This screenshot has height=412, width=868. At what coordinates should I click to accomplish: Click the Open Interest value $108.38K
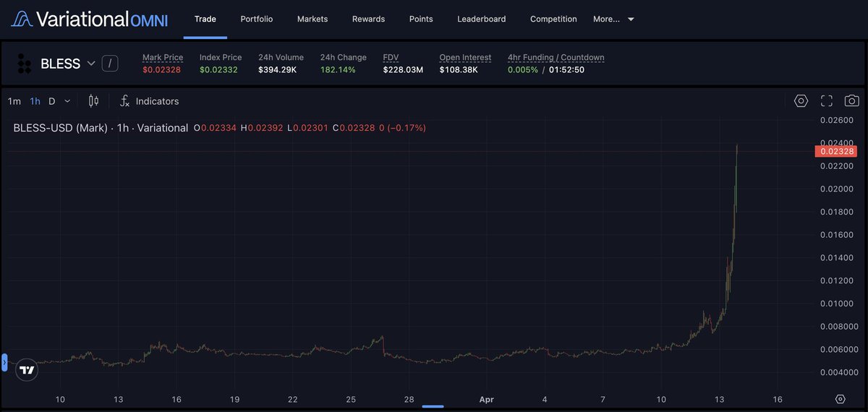[459, 69]
